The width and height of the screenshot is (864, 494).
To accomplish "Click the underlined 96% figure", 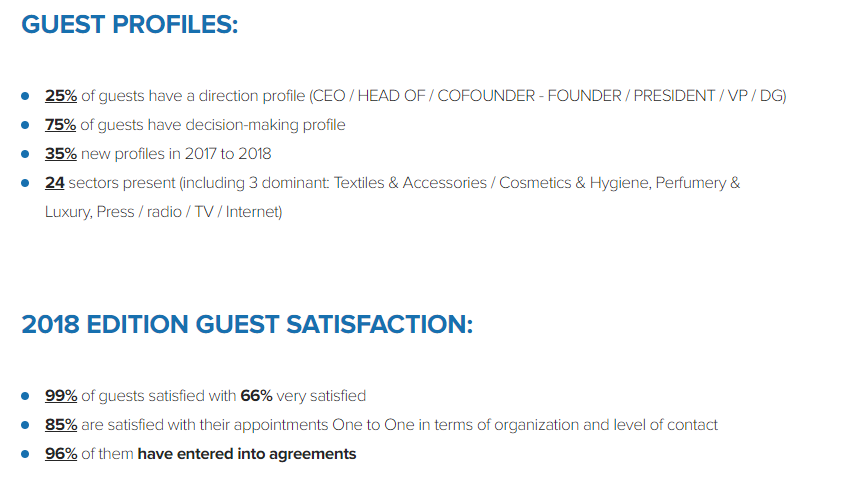I will click(60, 454).
